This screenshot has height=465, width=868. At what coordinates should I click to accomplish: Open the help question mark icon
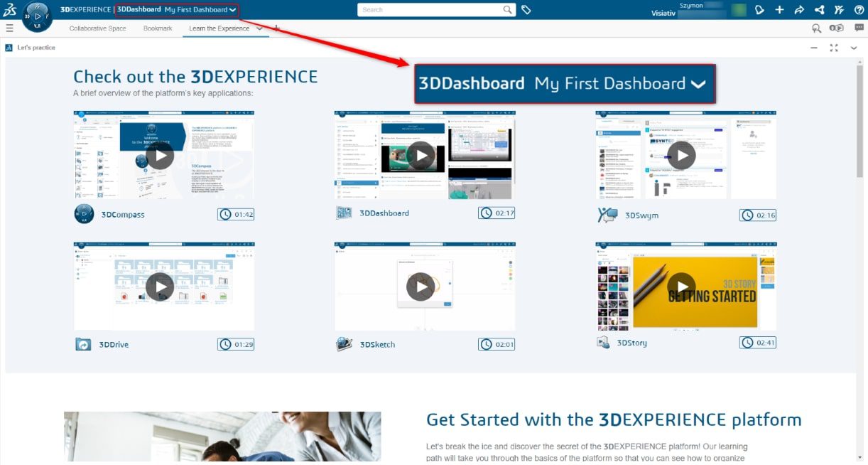859,10
